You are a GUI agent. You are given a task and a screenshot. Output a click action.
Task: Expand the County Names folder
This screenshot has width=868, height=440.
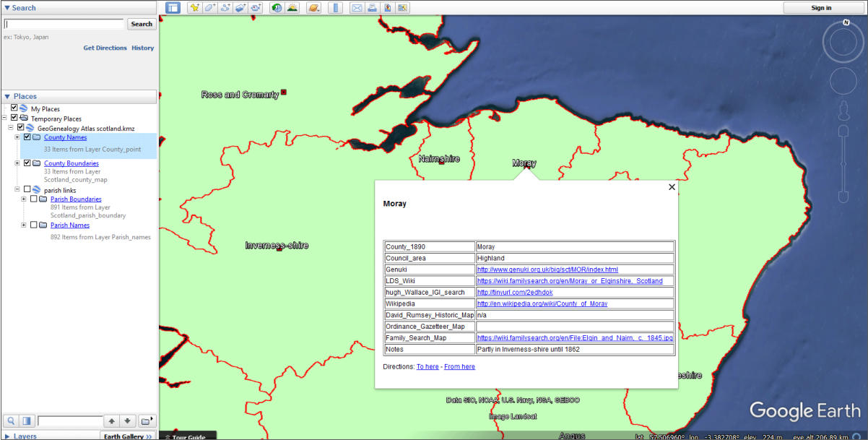(x=17, y=137)
